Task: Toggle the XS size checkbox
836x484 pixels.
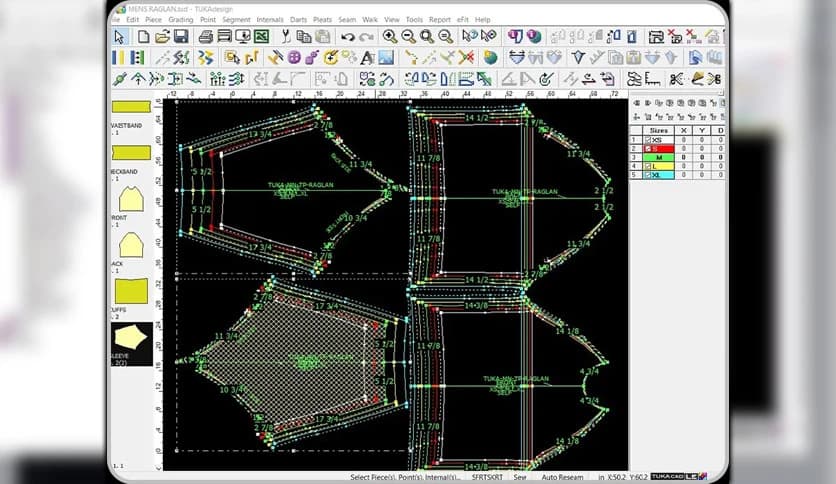Action: click(646, 138)
